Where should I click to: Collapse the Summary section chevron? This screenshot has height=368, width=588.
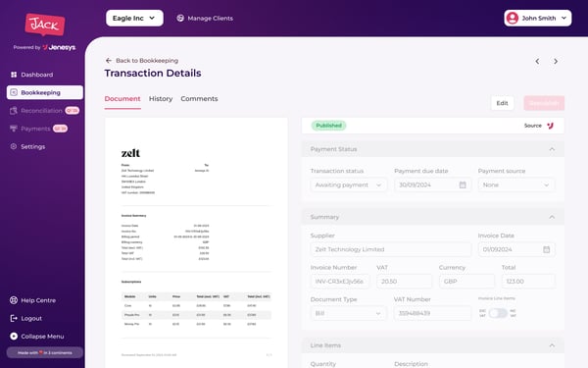tap(552, 217)
